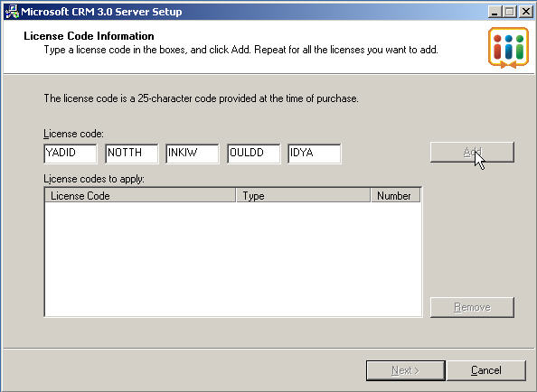Click inside the empty license codes list
Image resolution: width=537 pixels, height=392 pixels.
(x=233, y=259)
